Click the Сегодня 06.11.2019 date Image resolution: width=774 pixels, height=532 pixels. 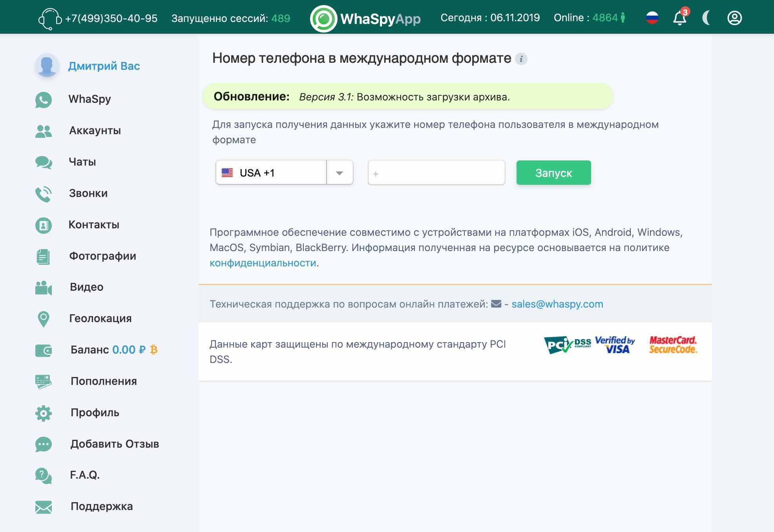490,18
